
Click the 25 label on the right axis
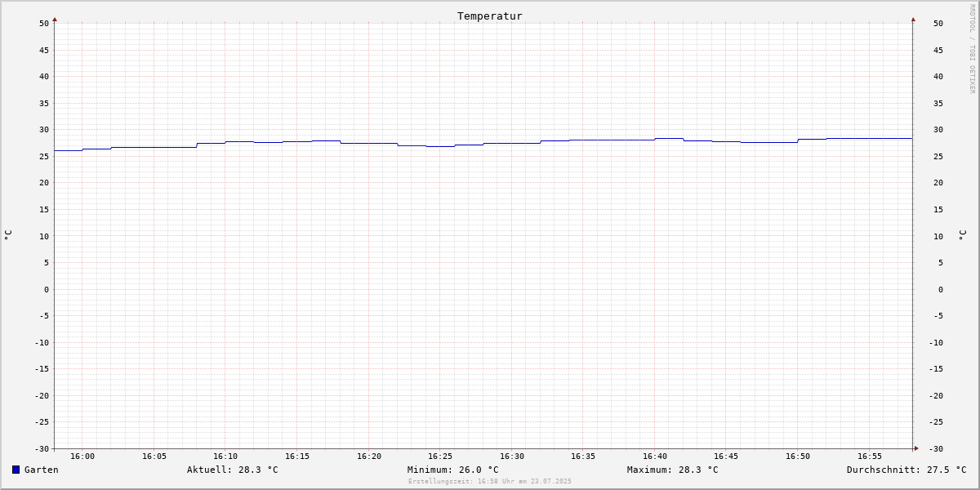[938, 156]
